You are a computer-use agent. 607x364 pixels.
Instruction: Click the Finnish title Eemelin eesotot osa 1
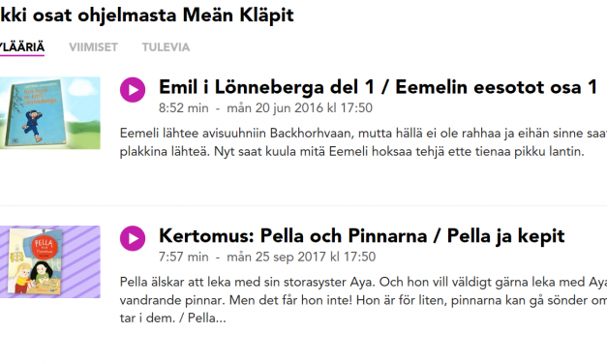point(497,87)
